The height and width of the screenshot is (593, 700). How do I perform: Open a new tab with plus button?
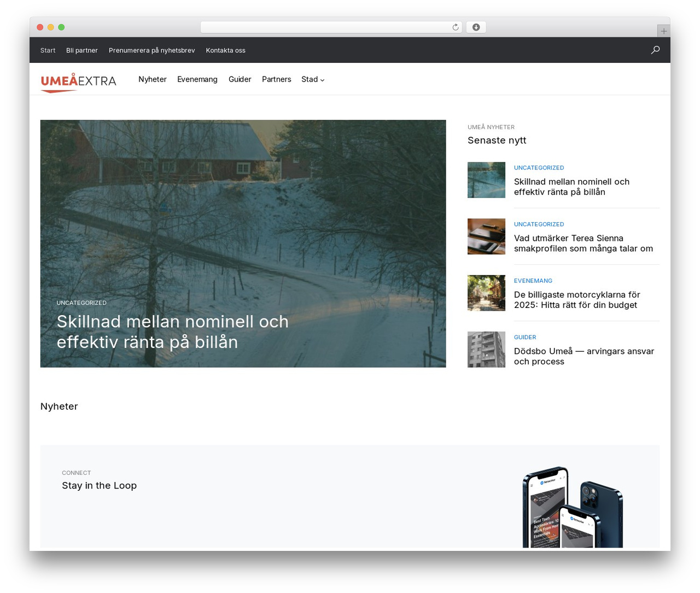coord(664,31)
